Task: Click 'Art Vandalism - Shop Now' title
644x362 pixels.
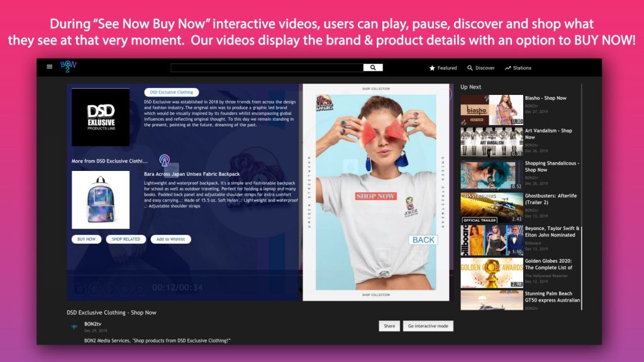Action: [x=548, y=134]
